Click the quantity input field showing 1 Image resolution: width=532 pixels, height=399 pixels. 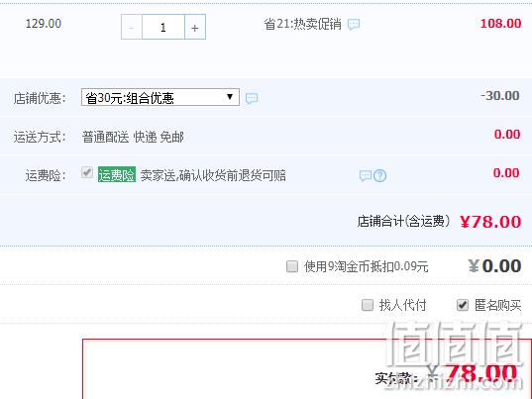(x=163, y=27)
